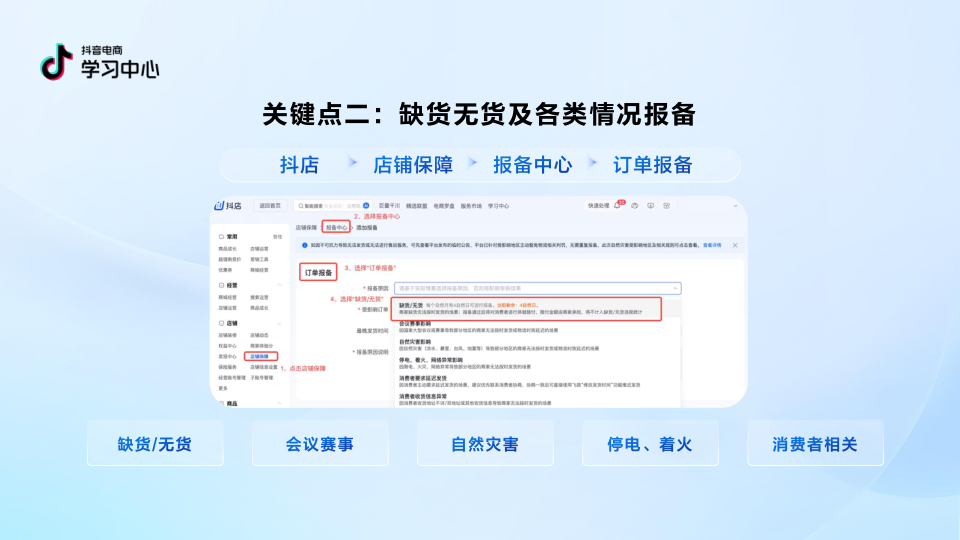
Task: Click the 店铺保障 breadcrumb above the banner
Action: 306,228
